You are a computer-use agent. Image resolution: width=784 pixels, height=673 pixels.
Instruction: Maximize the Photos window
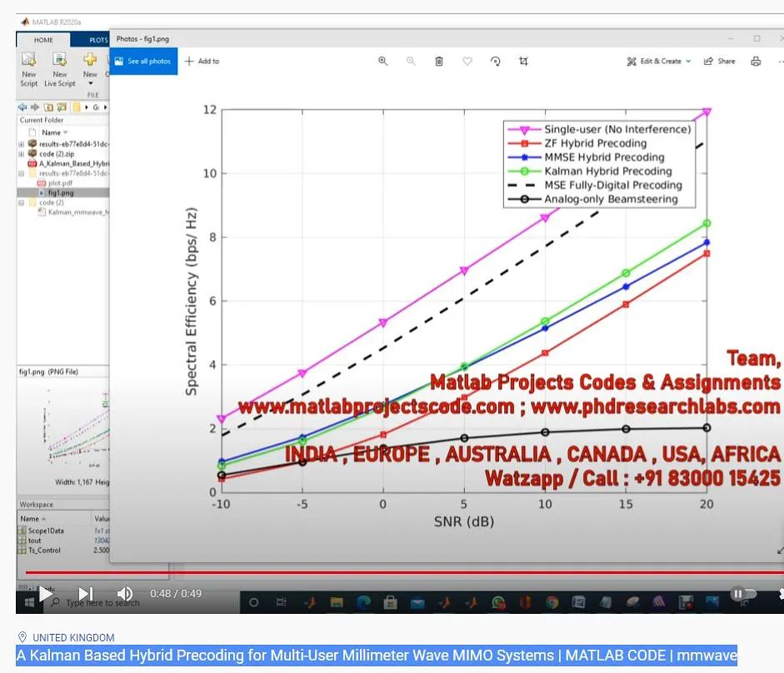pyautogui.click(x=757, y=38)
